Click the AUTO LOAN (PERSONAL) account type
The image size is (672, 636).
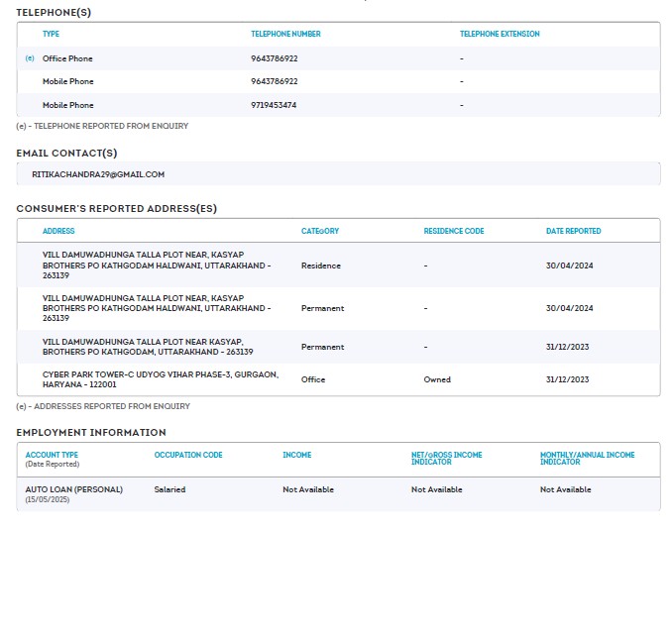(x=74, y=489)
